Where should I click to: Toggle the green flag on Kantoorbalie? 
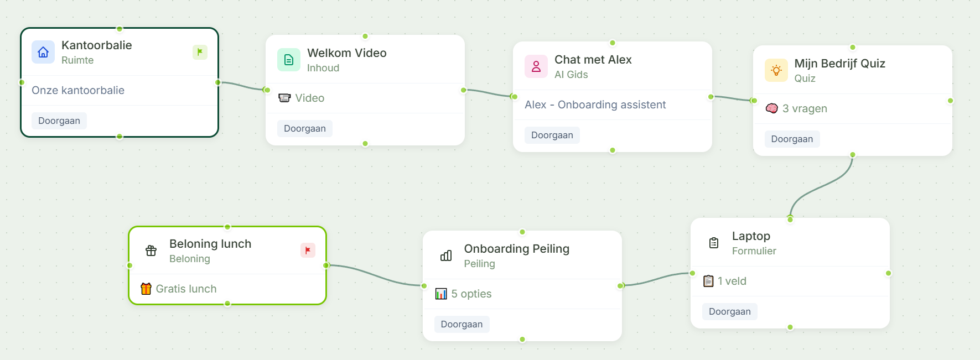click(x=200, y=51)
